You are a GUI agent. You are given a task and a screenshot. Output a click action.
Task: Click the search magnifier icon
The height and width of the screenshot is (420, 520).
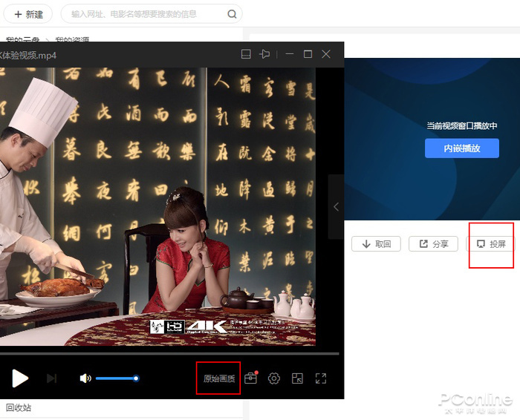pos(232,14)
